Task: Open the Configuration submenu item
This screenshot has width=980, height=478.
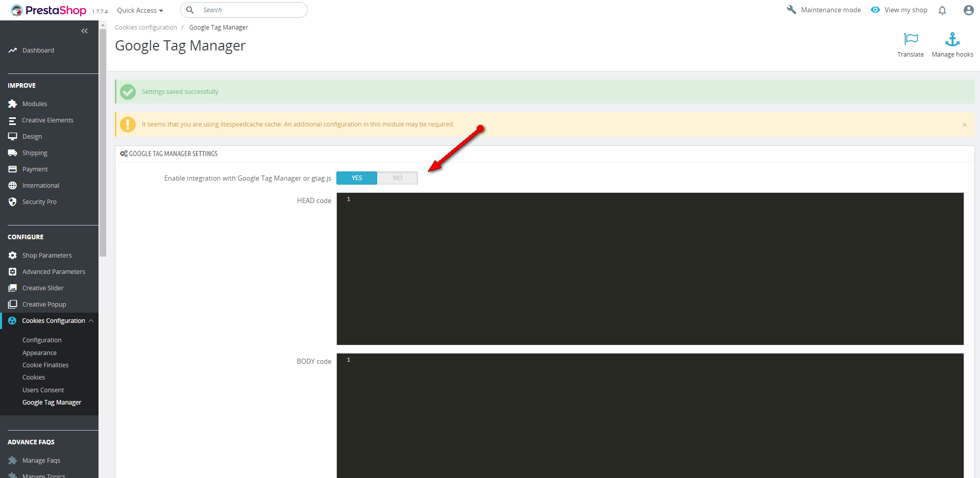Action: tap(42, 340)
